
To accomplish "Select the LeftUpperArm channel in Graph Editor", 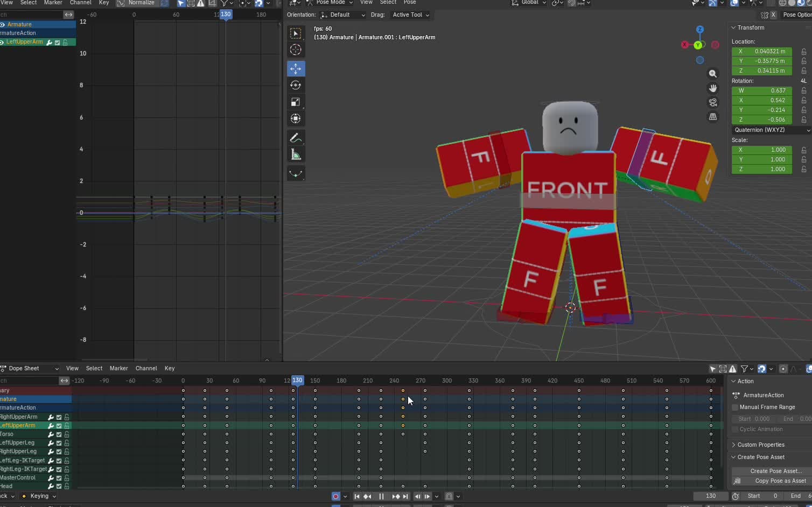I will [x=25, y=42].
